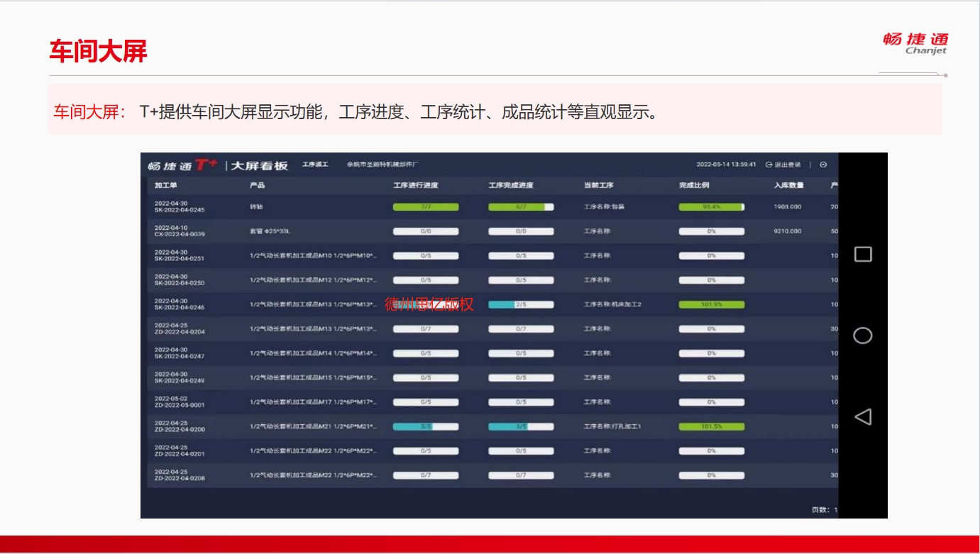Click the 95.4% completion ratio bar
The width and height of the screenshot is (980, 554).
tap(711, 207)
